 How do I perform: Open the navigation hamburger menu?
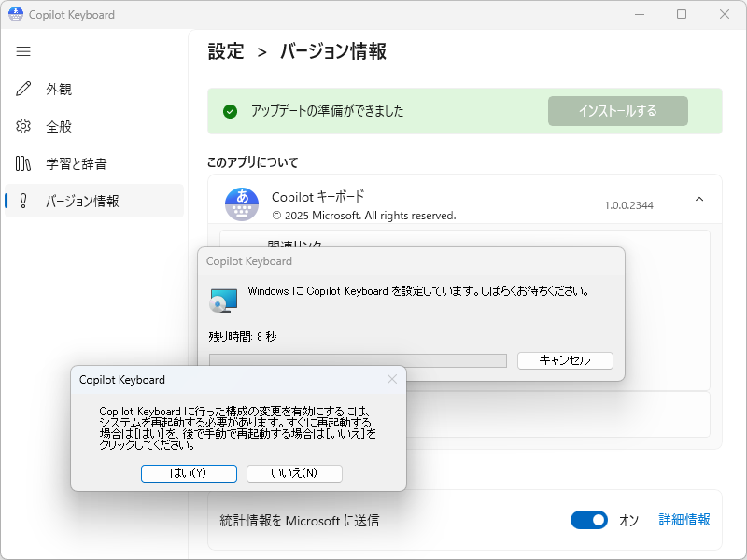coord(23,51)
